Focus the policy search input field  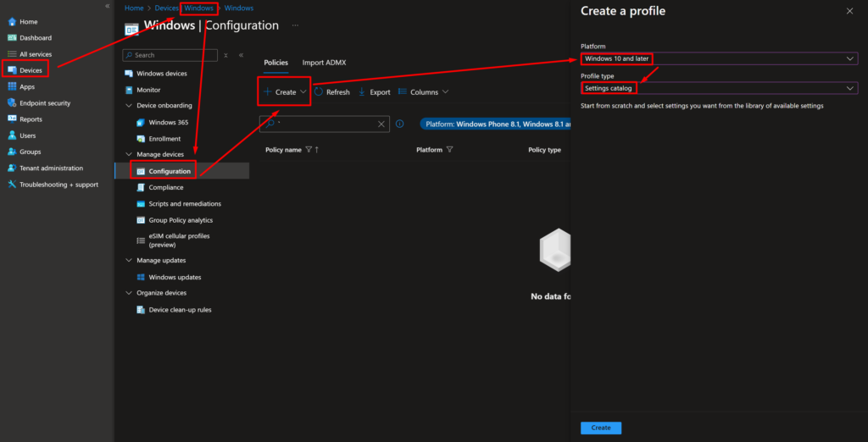pos(326,124)
